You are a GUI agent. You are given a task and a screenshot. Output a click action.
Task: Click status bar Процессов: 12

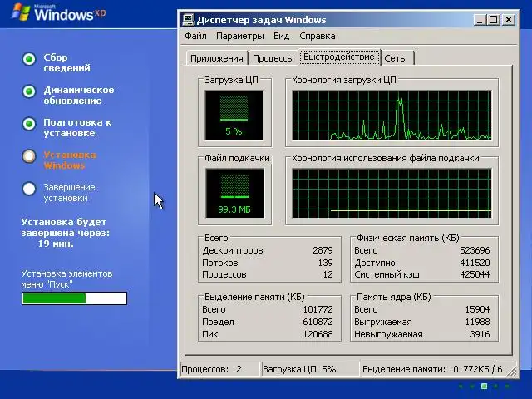coord(219,369)
